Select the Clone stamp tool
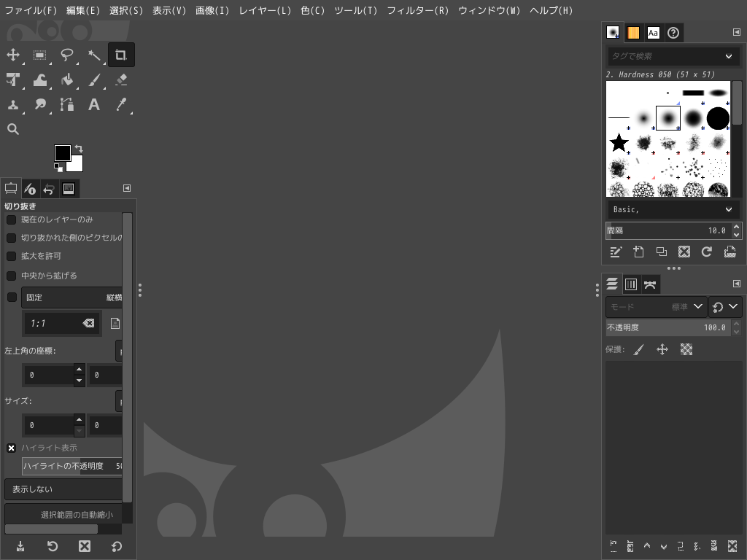 13,104
